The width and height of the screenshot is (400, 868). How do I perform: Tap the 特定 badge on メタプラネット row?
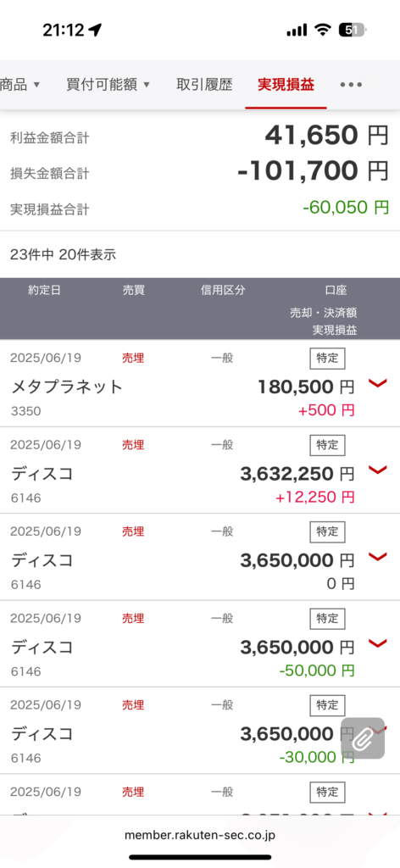[327, 359]
